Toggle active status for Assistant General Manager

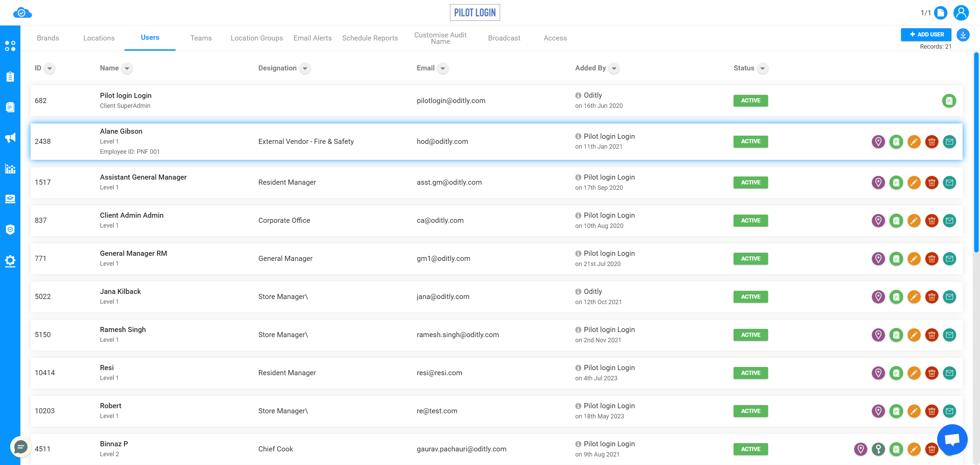pyautogui.click(x=750, y=182)
